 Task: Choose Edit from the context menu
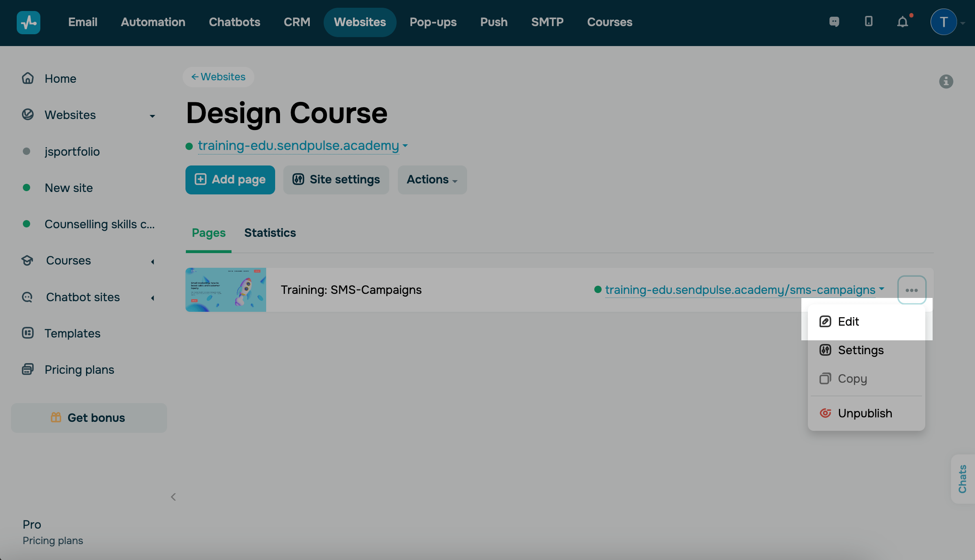[x=848, y=322]
